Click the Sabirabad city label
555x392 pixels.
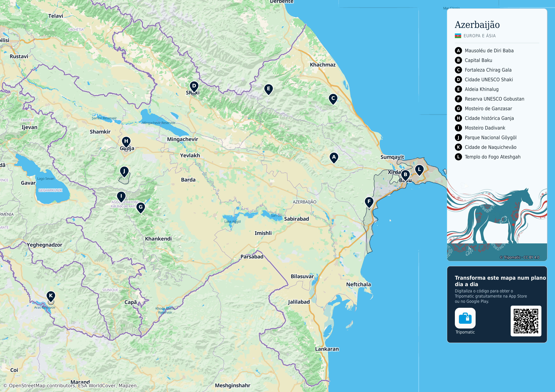(296, 219)
